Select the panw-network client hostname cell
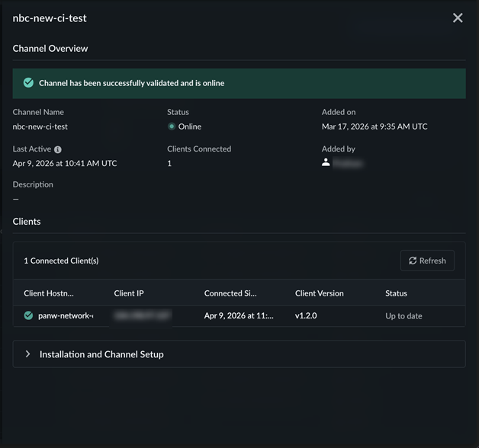 (66, 315)
